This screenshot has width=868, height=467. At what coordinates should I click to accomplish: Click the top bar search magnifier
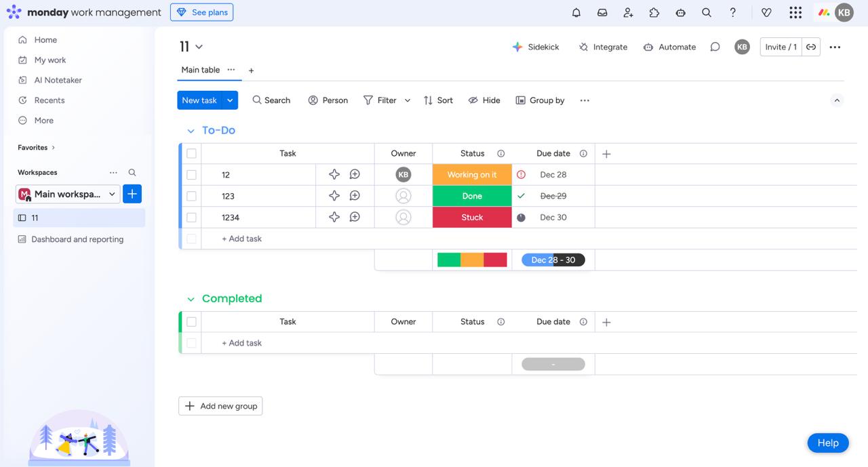click(707, 12)
